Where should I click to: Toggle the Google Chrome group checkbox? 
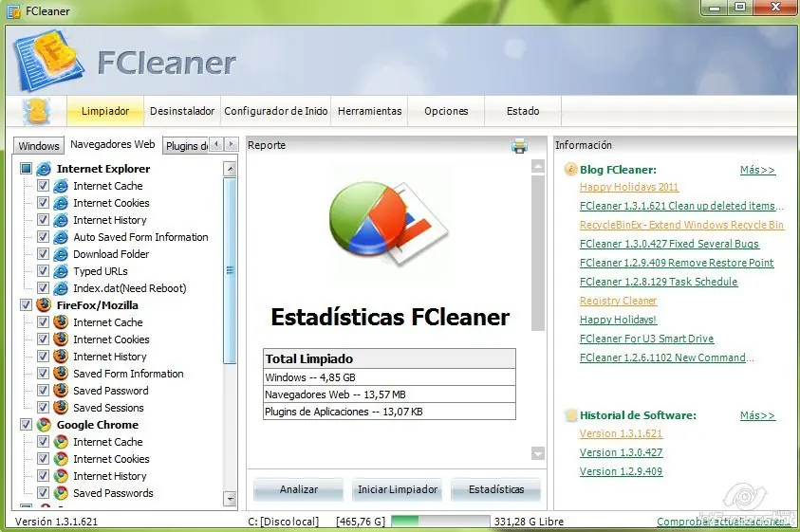[26, 425]
